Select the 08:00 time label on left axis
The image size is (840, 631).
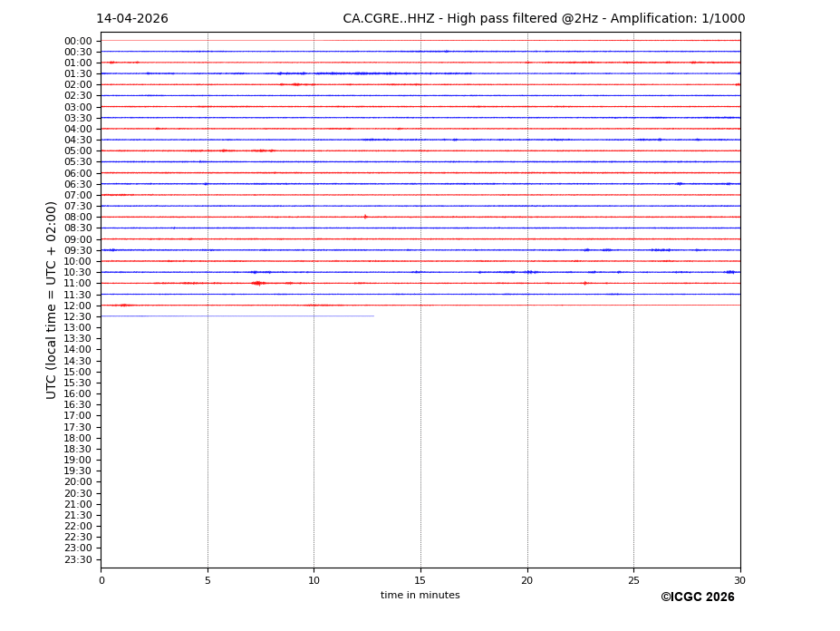point(78,218)
